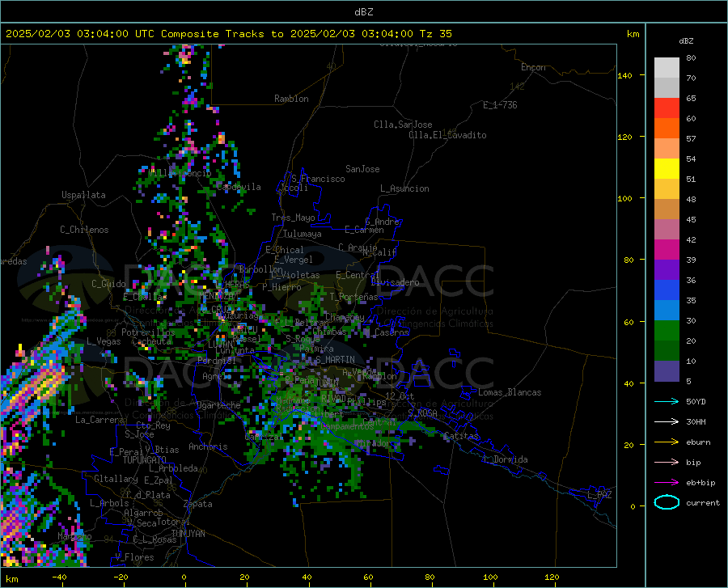Select the bright yellow 51-54 dBZ swatch
The width and height of the screenshot is (728, 588).
coord(667,169)
